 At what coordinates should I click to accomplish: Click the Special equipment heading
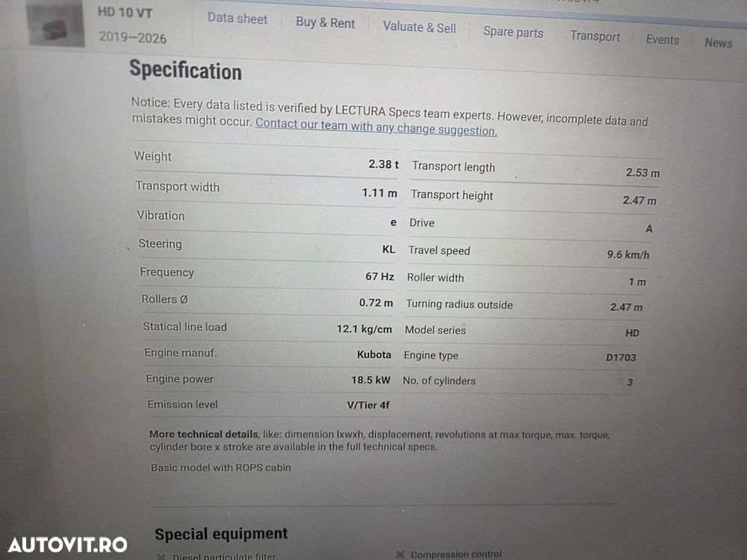221,534
